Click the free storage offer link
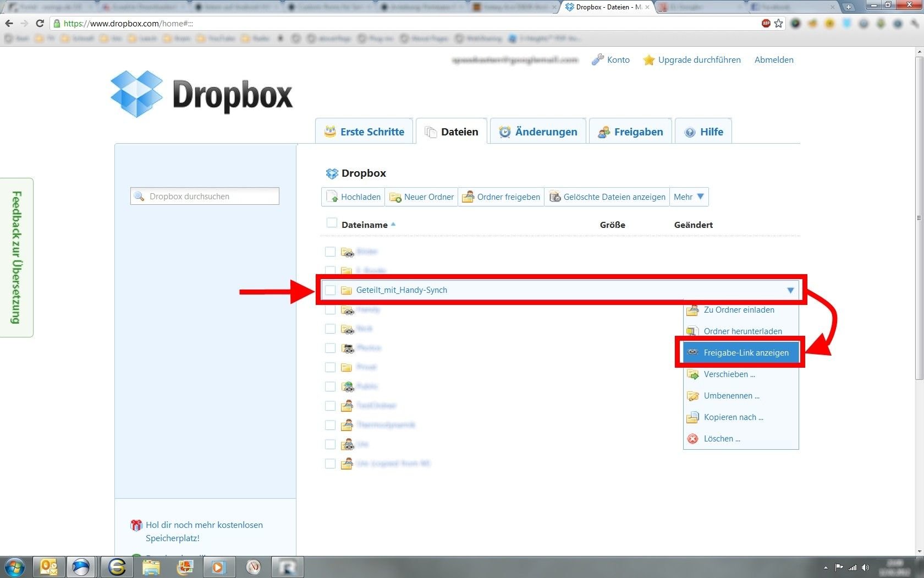The height and width of the screenshot is (578, 924). (x=204, y=532)
